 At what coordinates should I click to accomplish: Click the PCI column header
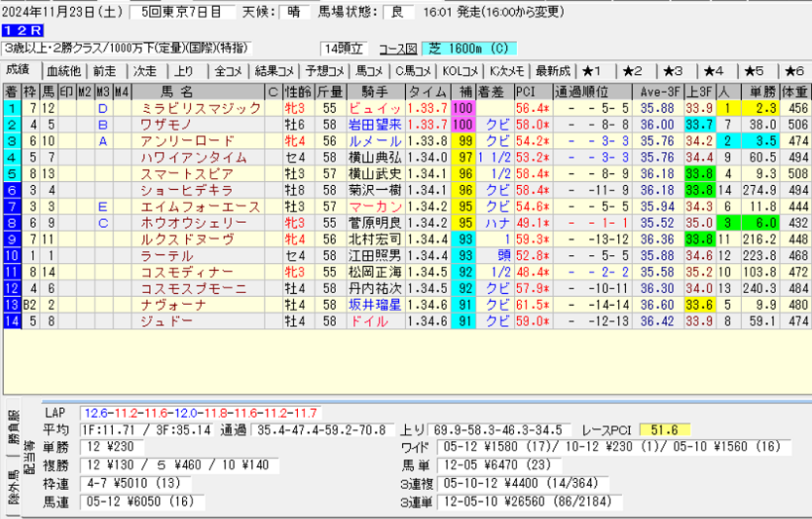[x=532, y=92]
